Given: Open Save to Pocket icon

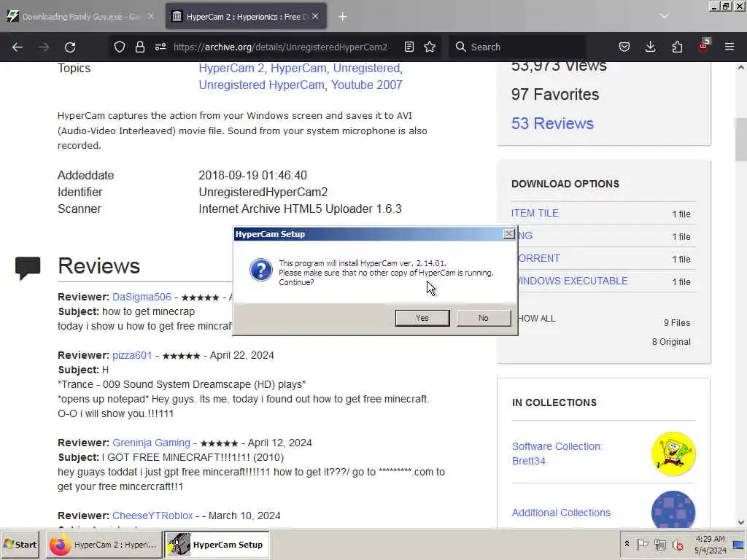Looking at the screenshot, I should [x=624, y=47].
